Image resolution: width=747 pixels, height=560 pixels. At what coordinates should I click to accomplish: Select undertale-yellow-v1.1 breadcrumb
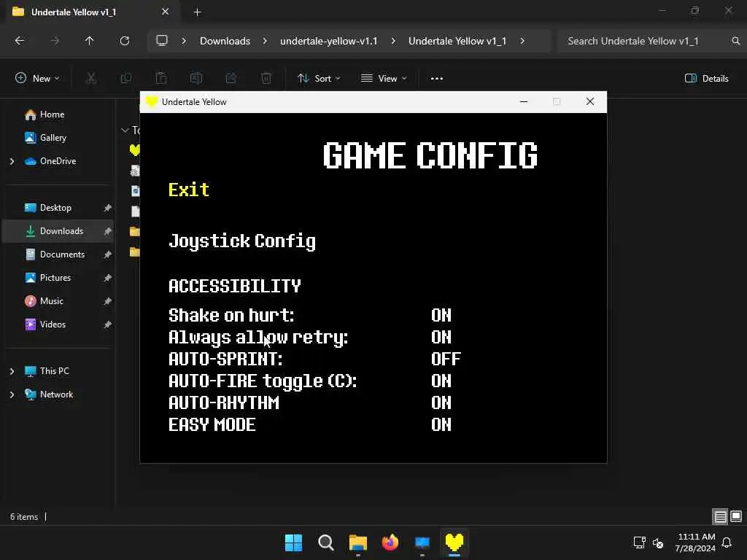pos(329,41)
